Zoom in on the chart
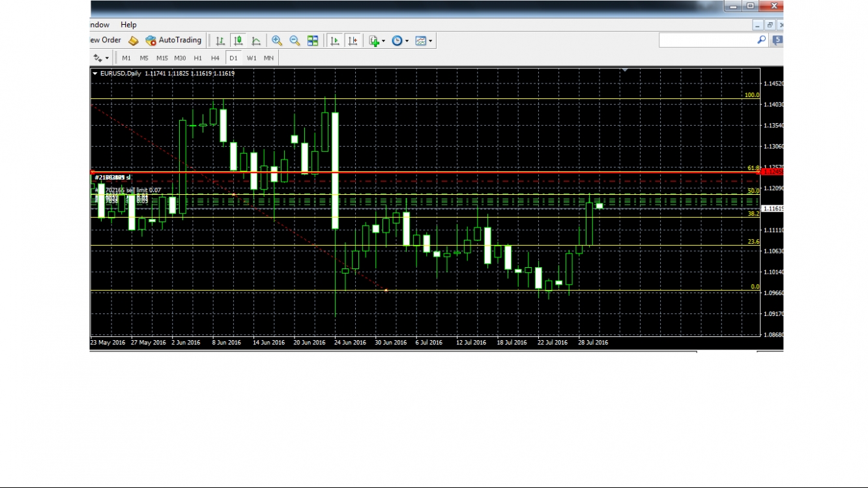Viewport: 868px width, 488px height. (x=277, y=40)
